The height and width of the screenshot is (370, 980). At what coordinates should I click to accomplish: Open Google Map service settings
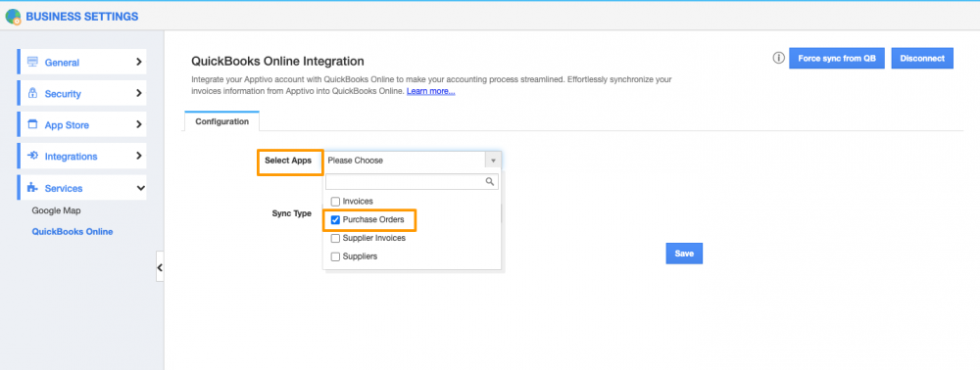click(56, 210)
